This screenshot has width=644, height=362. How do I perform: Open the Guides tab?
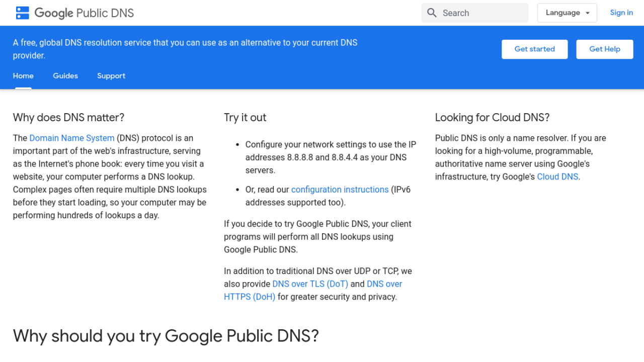tap(65, 76)
